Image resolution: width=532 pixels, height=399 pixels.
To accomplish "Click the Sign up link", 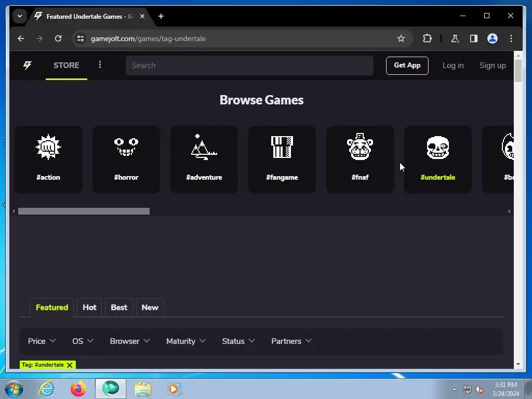I will (493, 65).
